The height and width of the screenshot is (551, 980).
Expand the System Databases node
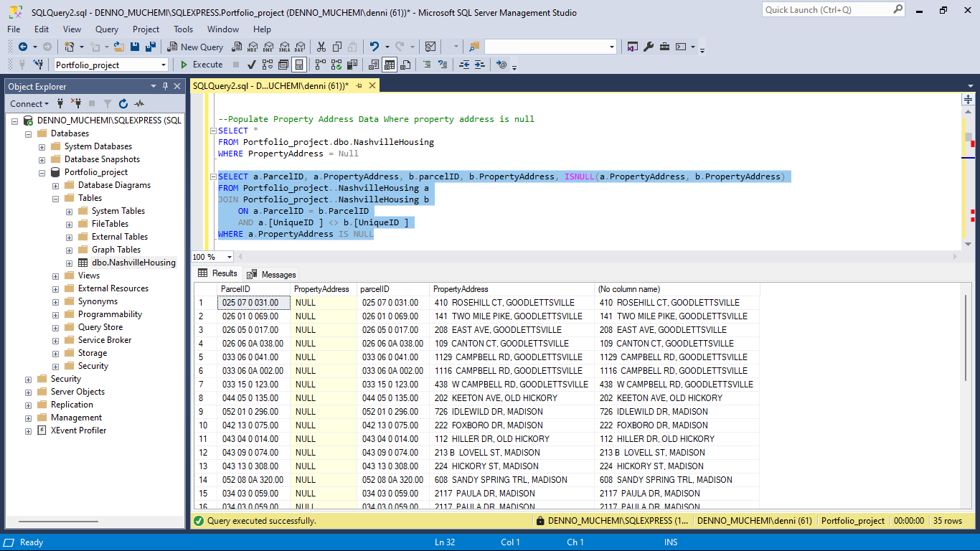[x=42, y=146]
